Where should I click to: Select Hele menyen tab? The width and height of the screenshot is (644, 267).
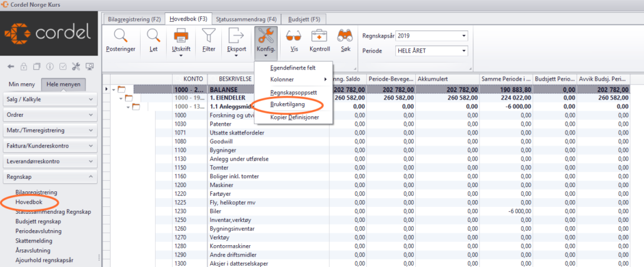pyautogui.click(x=63, y=84)
